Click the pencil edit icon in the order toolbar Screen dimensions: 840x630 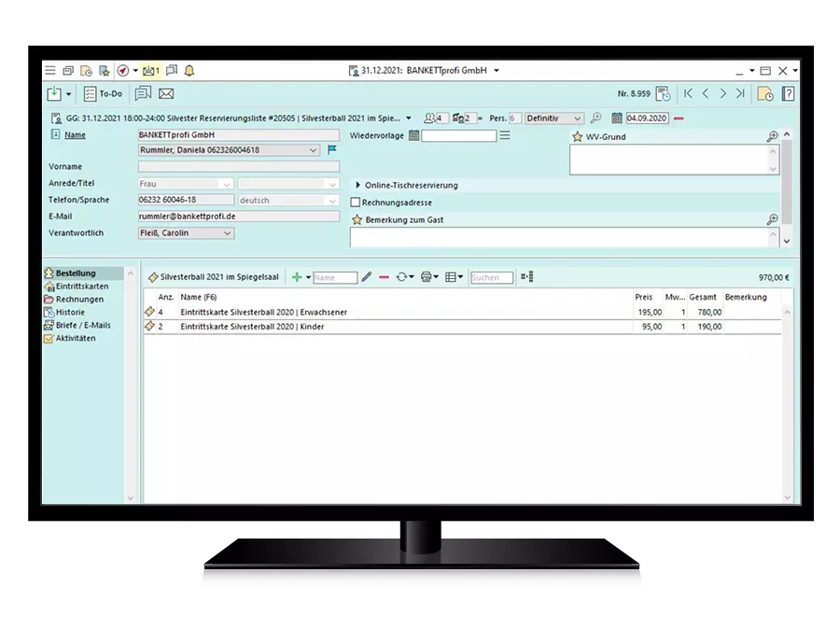point(366,277)
